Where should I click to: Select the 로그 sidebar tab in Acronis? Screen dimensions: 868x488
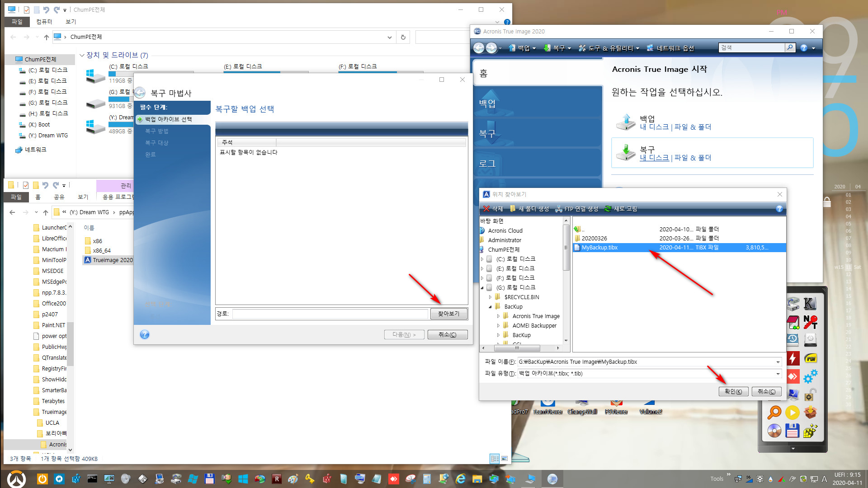coord(538,164)
